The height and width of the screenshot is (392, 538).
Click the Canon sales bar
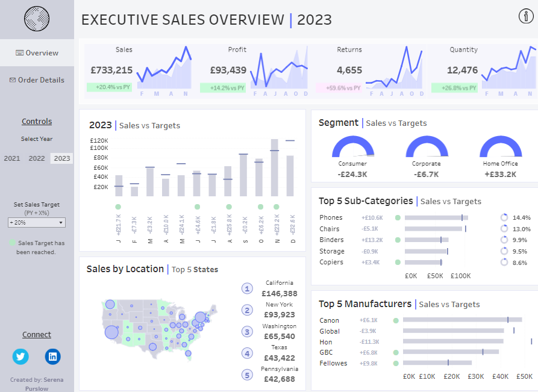coord(462,320)
